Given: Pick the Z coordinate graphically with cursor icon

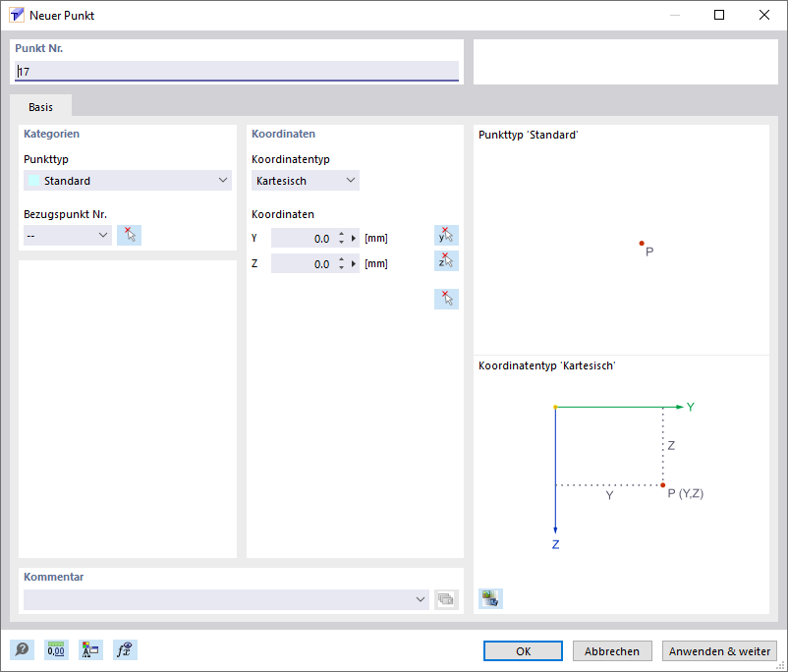Looking at the screenshot, I should (x=446, y=260).
